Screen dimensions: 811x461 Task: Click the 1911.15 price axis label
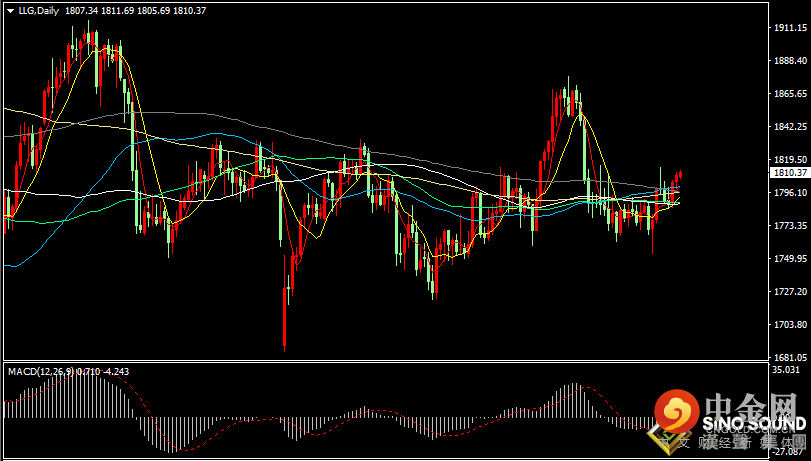tap(789, 28)
